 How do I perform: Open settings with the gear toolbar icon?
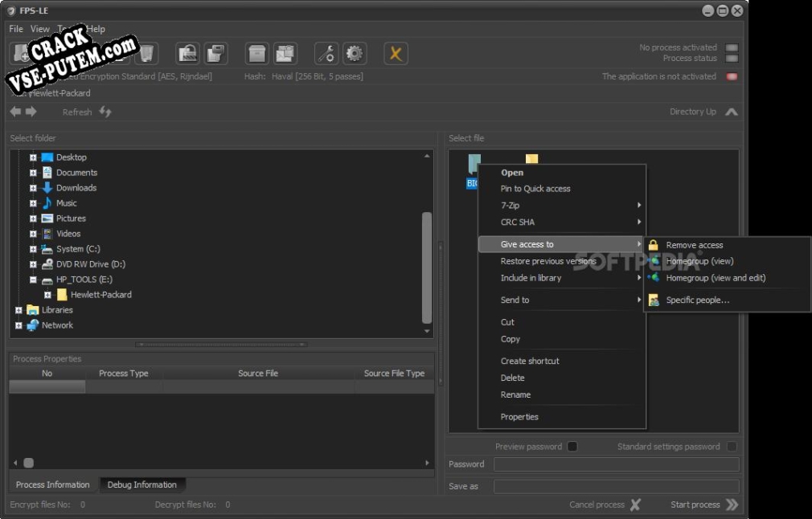pos(355,53)
